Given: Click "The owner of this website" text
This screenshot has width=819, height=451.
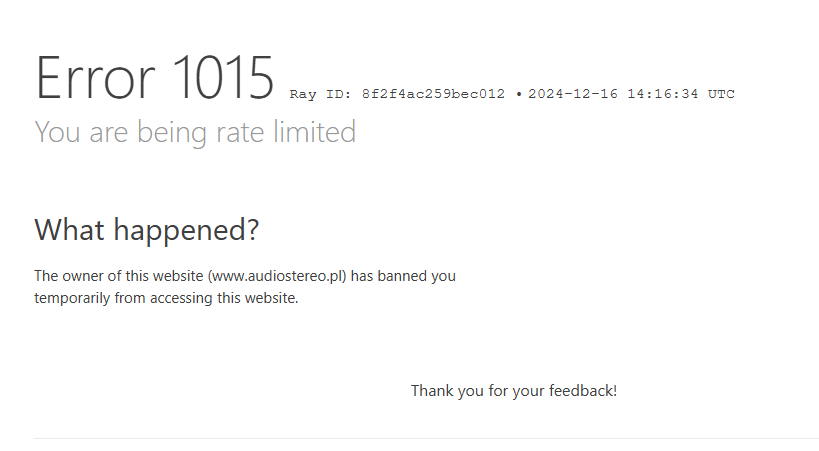Looking at the screenshot, I should pyautogui.click(x=119, y=276).
